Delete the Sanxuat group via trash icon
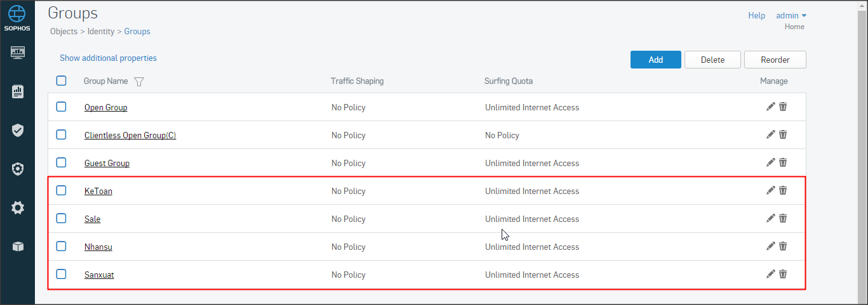 (x=783, y=274)
